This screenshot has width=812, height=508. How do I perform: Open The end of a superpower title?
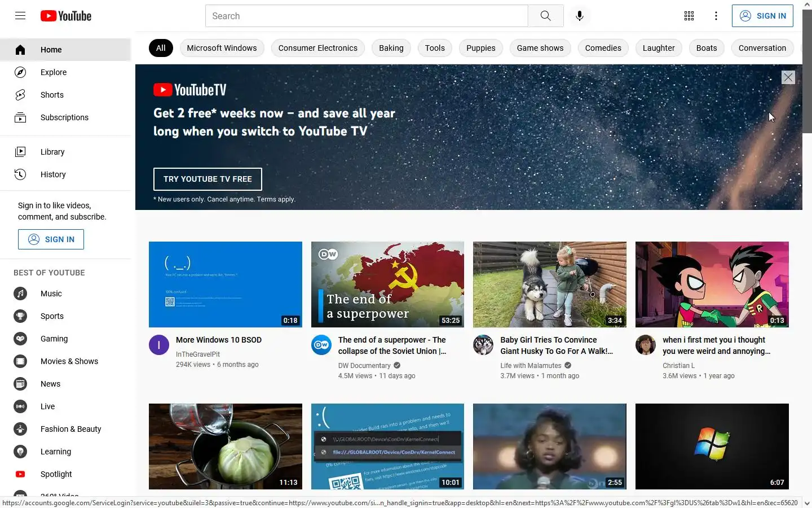[x=392, y=345]
